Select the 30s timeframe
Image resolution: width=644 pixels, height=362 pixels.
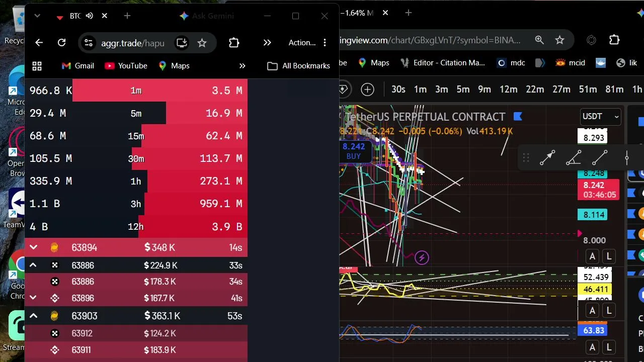[398, 89]
